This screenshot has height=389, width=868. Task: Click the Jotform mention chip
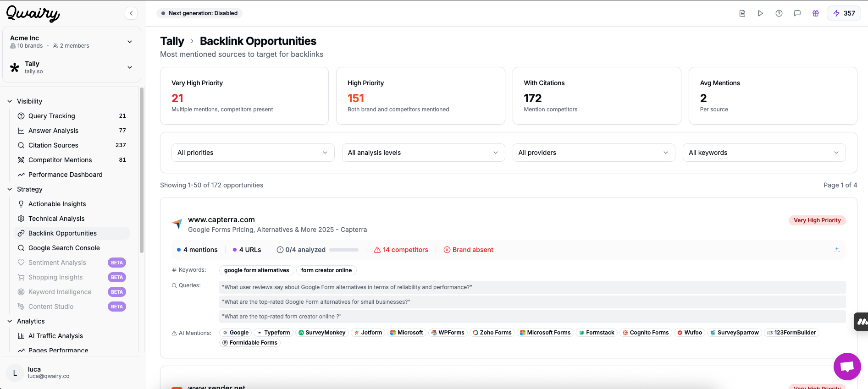tap(368, 333)
